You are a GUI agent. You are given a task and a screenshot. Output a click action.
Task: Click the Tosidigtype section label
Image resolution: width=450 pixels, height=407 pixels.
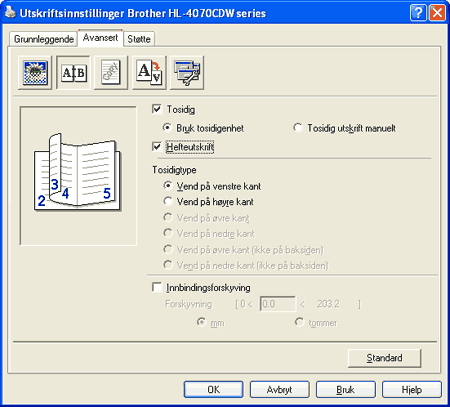[174, 170]
